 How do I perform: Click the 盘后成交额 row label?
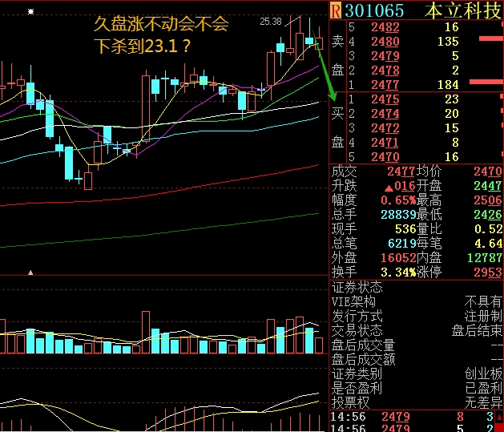[363, 360]
